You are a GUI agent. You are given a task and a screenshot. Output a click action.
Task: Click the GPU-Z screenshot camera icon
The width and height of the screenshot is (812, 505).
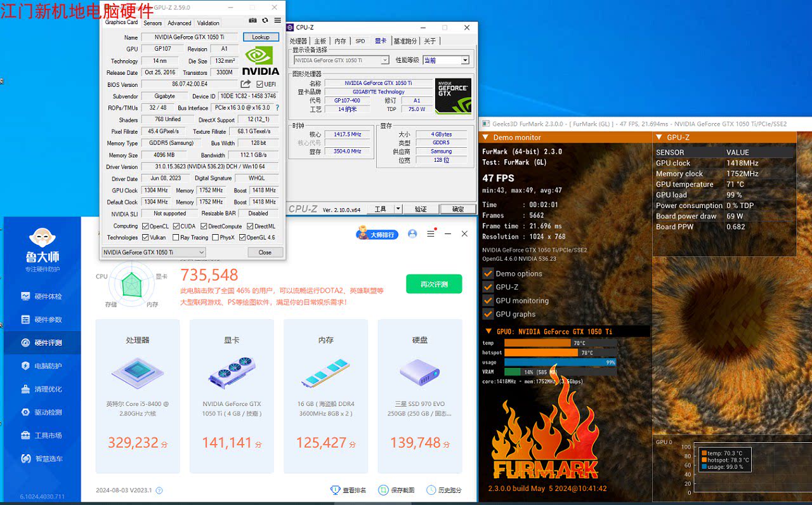[x=252, y=21]
